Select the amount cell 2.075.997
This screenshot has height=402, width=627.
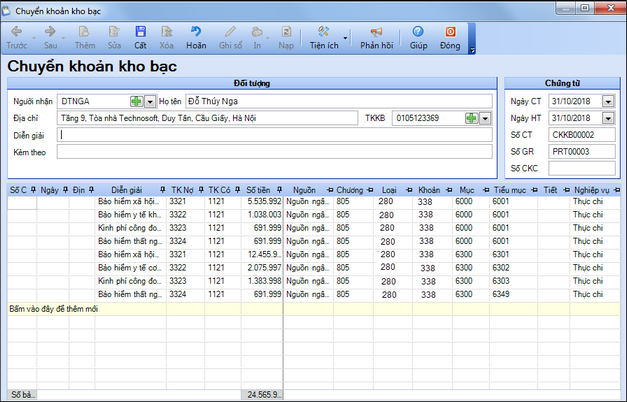tap(262, 268)
